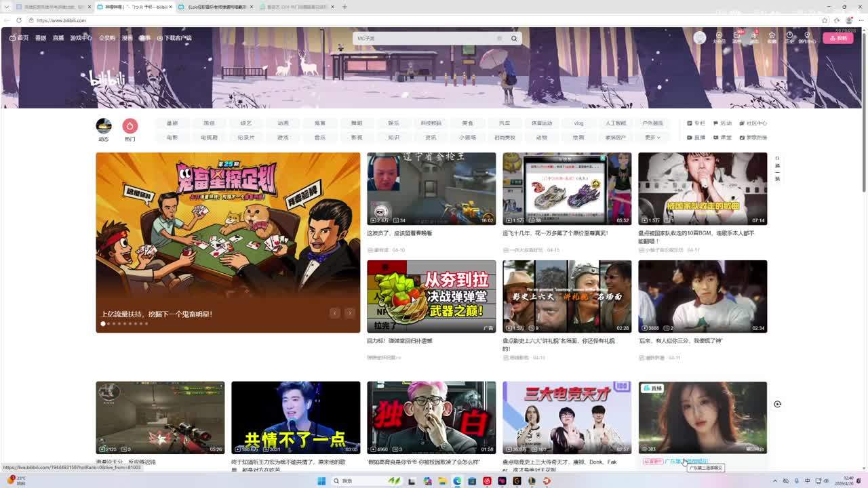
Task: Go to next carousel banner slide
Action: (x=349, y=313)
